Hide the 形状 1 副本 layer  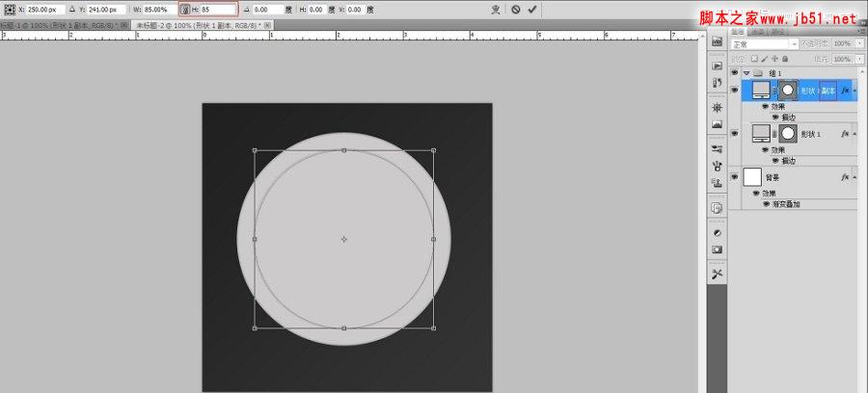(x=735, y=90)
